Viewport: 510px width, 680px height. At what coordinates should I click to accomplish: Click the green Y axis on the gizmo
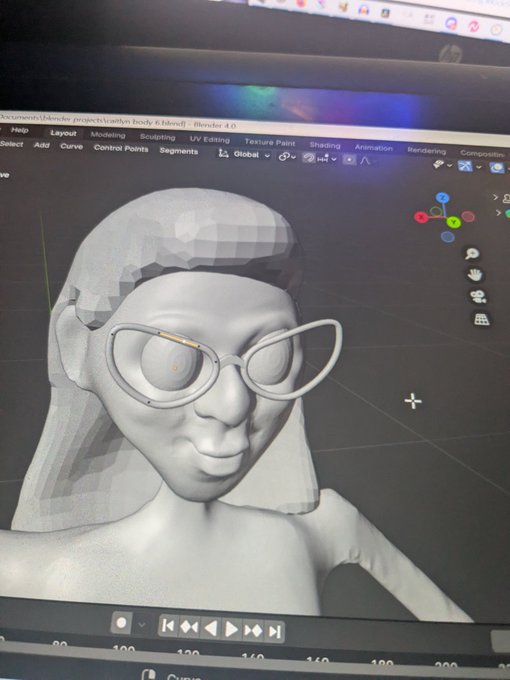(454, 222)
